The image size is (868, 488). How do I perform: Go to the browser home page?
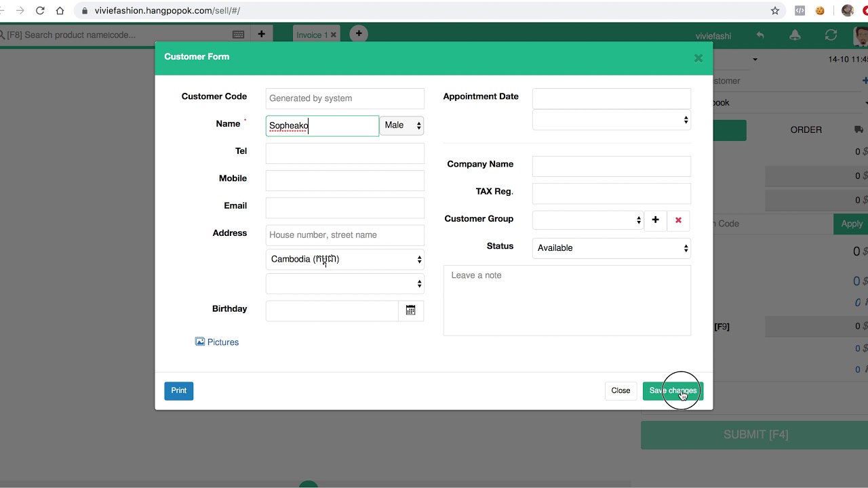coord(60,11)
